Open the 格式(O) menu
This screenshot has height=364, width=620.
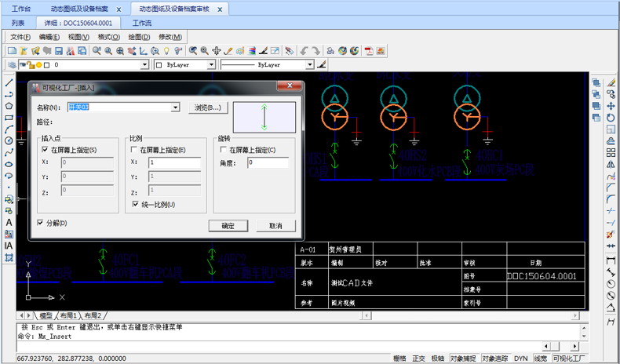pyautogui.click(x=108, y=37)
